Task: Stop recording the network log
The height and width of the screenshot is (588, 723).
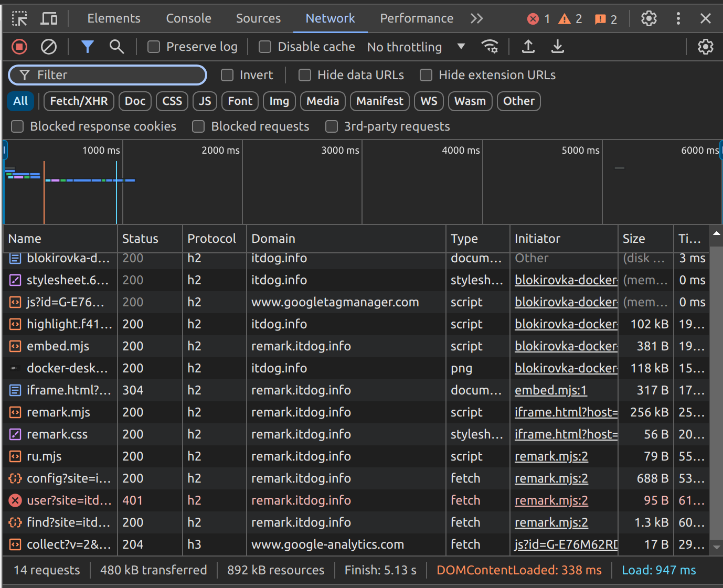Action: pyautogui.click(x=19, y=47)
